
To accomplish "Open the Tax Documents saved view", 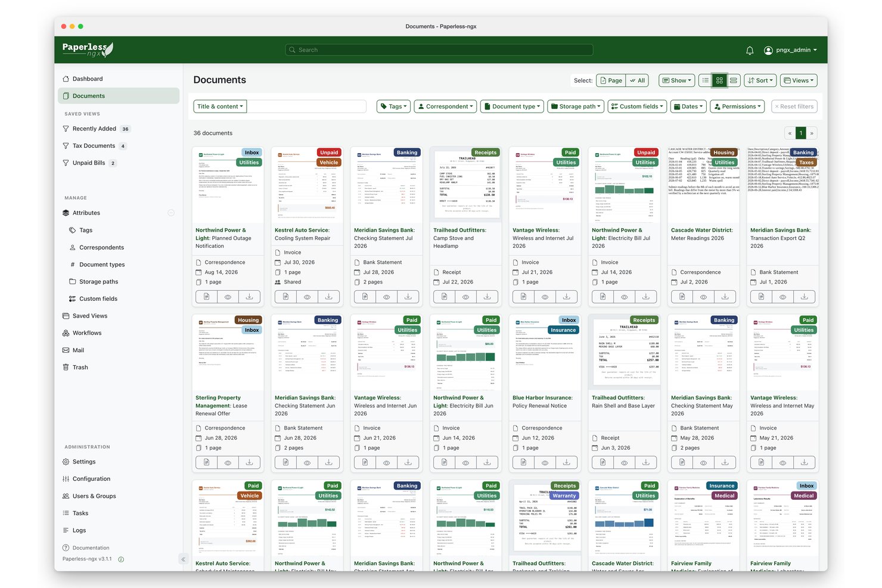I will tap(119, 146).
